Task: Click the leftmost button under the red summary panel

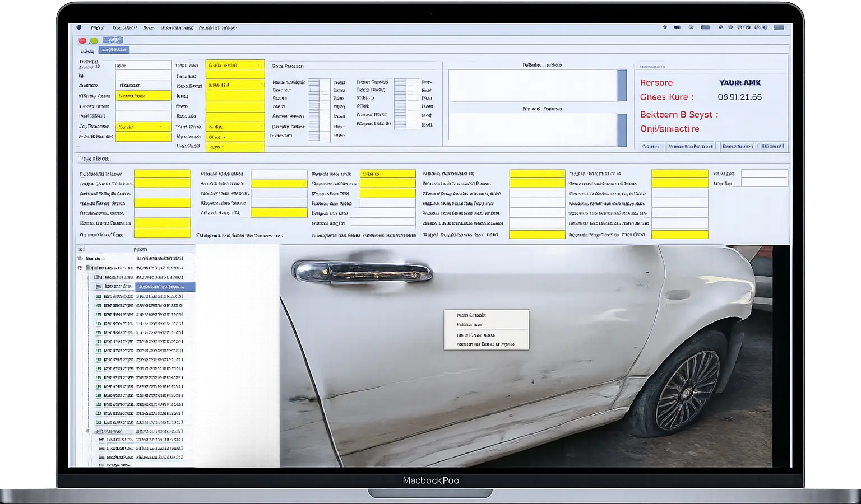Action: (x=650, y=146)
